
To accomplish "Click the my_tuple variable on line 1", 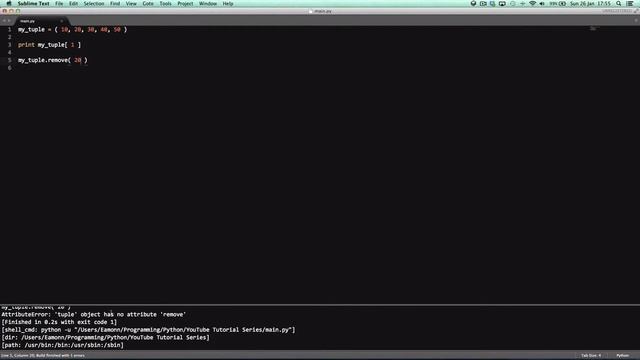I will click(x=31, y=29).
